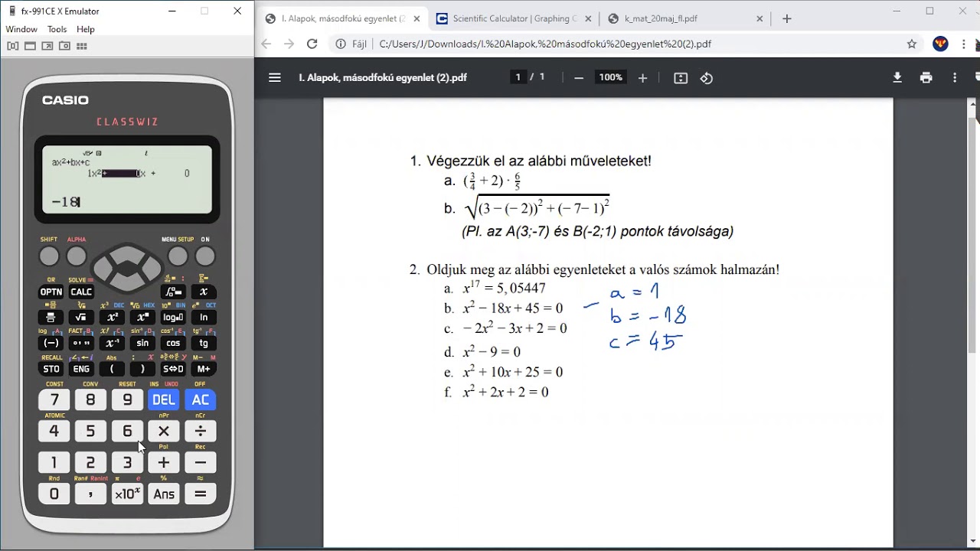Click the degrees-minutes-seconds key
Screen dimensions: 980x551
[81, 343]
